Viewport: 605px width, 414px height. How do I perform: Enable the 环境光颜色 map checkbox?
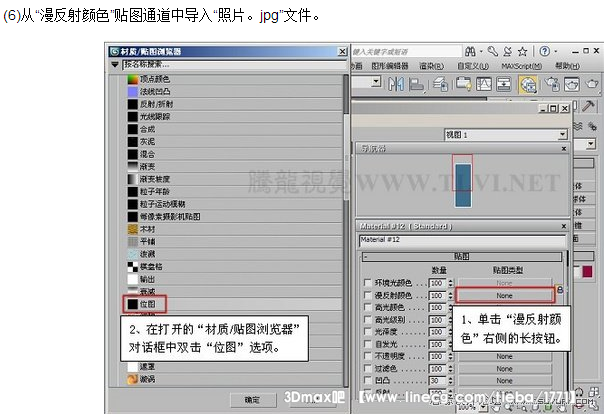click(368, 283)
